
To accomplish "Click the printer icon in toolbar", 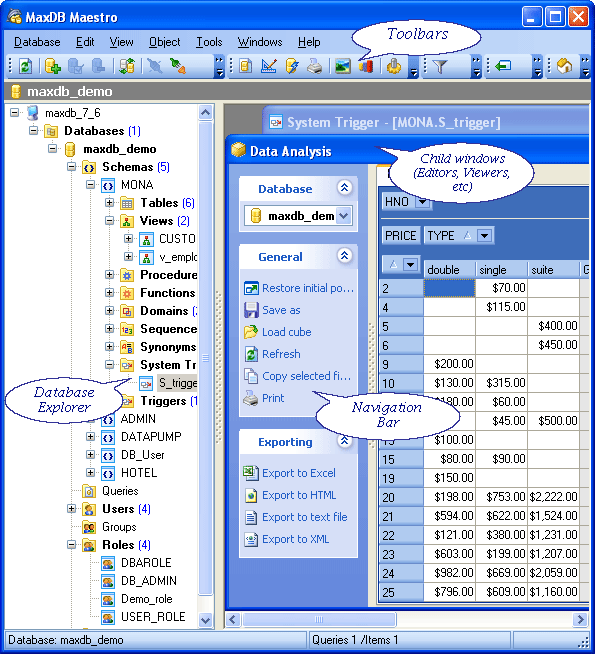I will coord(315,66).
